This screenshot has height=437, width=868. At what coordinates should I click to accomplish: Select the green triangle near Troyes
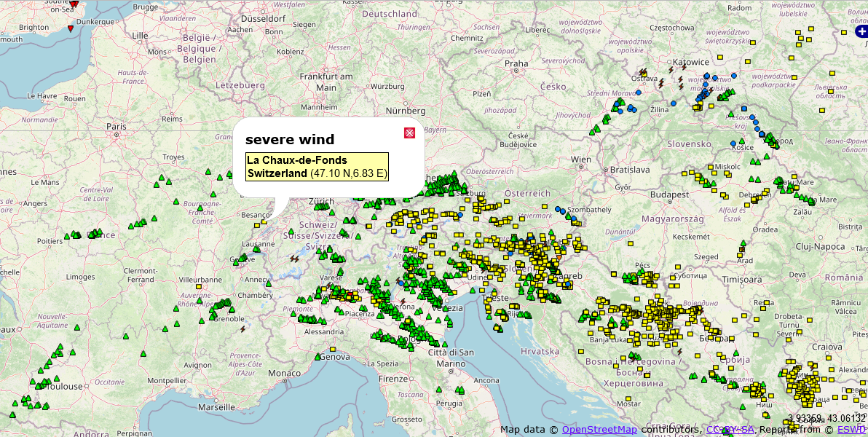[208, 173]
